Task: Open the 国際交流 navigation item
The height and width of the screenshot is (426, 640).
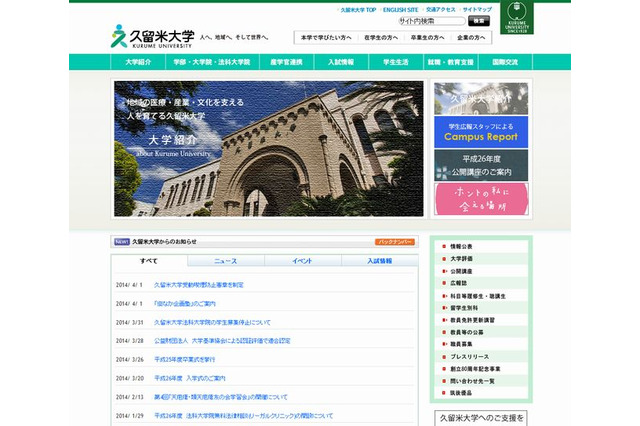Action: point(505,62)
